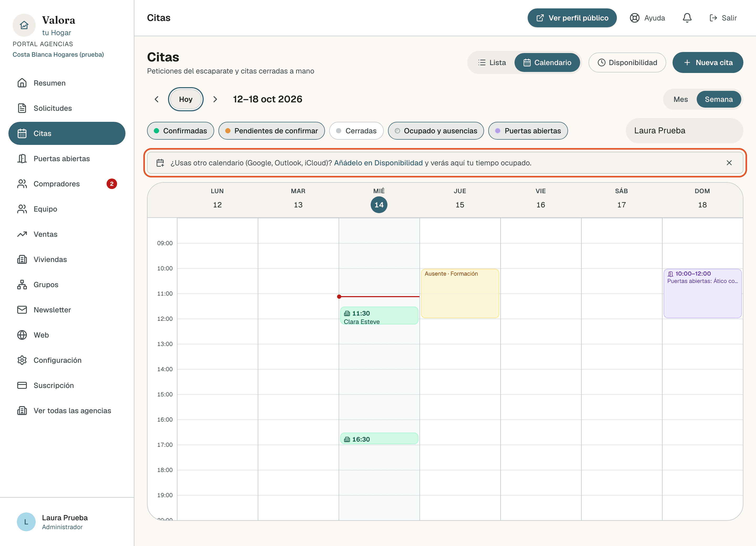Screen dimensions: 756x546
Task: Switch to Semana view
Action: (x=719, y=99)
